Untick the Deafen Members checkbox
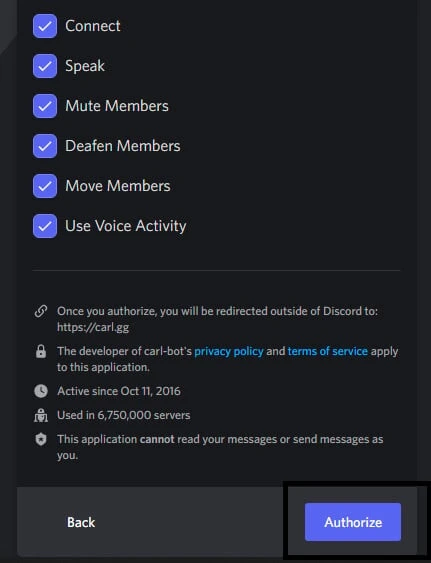The image size is (431, 563). 45,146
